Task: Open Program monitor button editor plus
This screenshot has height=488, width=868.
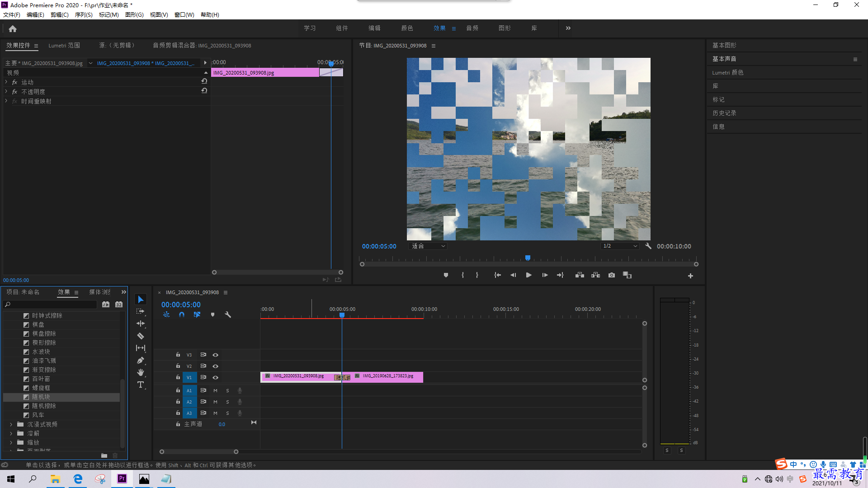Action: coord(690,276)
